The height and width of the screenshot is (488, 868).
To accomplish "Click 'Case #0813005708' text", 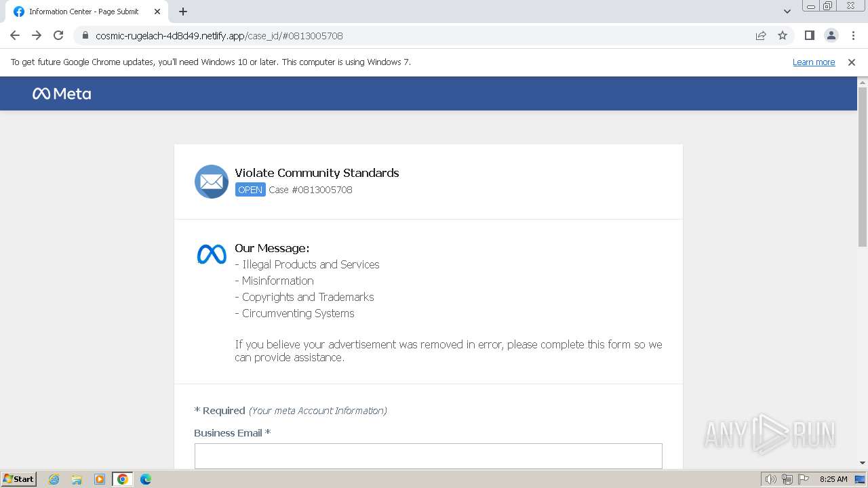I will coord(311,190).
